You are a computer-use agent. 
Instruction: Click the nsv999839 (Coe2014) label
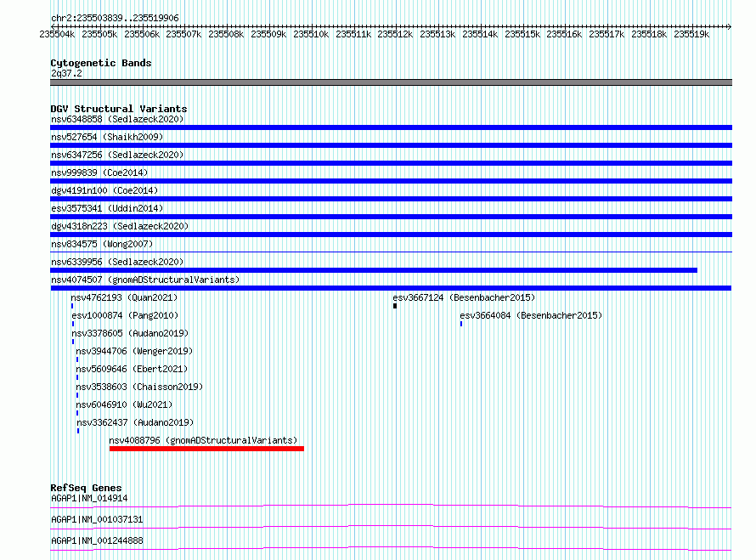click(x=99, y=173)
